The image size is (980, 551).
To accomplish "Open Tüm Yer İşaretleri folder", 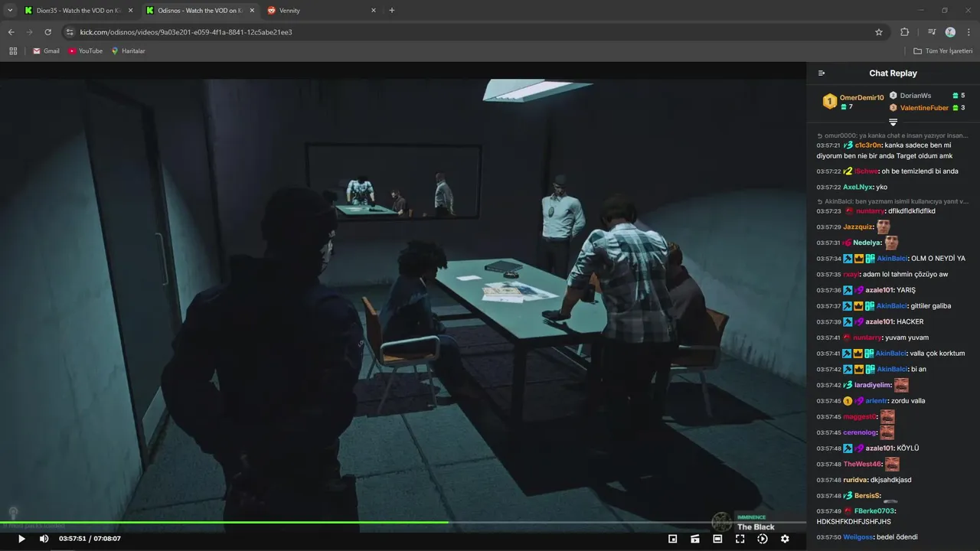I will click(942, 51).
